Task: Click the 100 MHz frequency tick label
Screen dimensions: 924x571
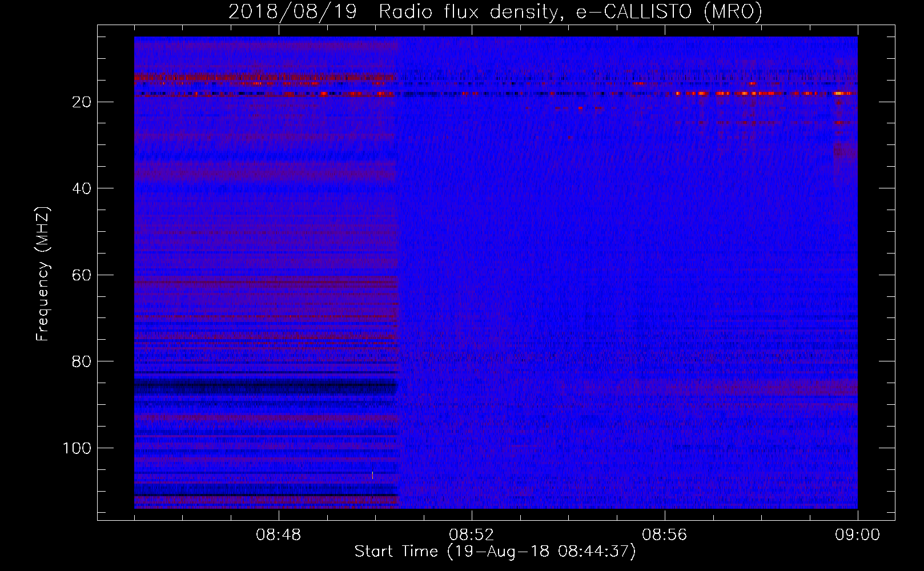Action: pyautogui.click(x=77, y=448)
